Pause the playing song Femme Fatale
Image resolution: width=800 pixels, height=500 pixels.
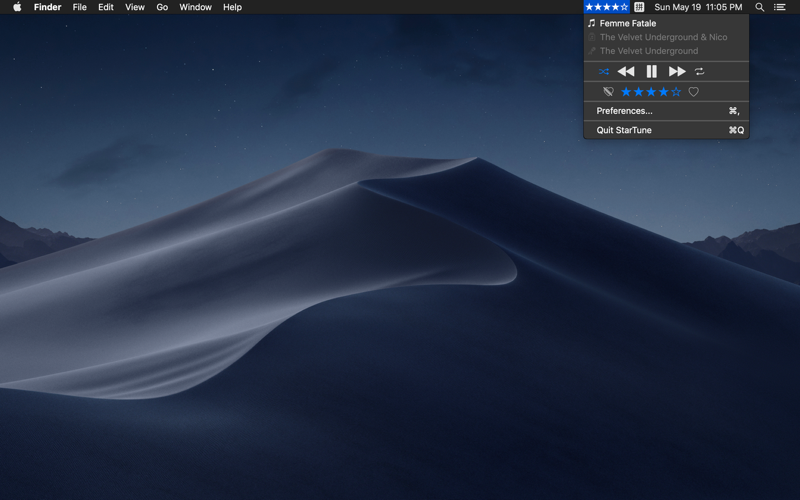coord(652,71)
